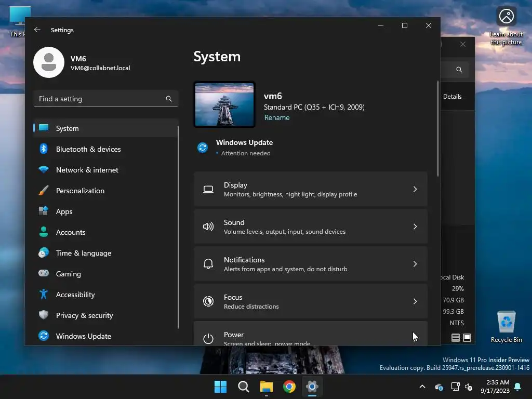Screen dimensions: 532x399
Task: Rename the vm6 PC
Action: 277,117
